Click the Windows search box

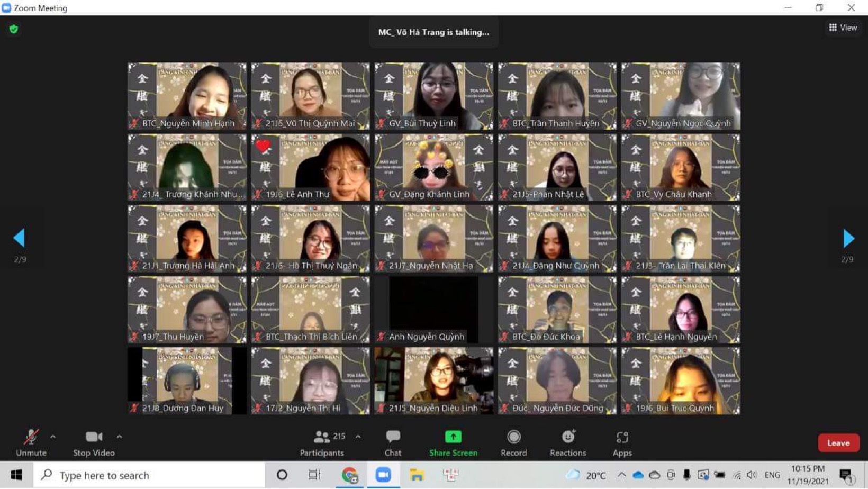(x=150, y=475)
